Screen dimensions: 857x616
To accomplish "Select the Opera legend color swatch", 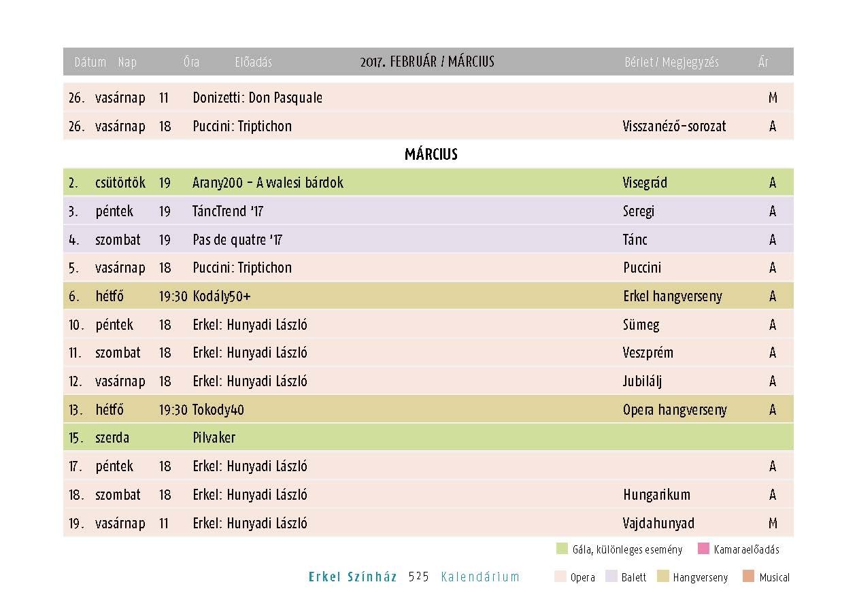I will tap(561, 577).
